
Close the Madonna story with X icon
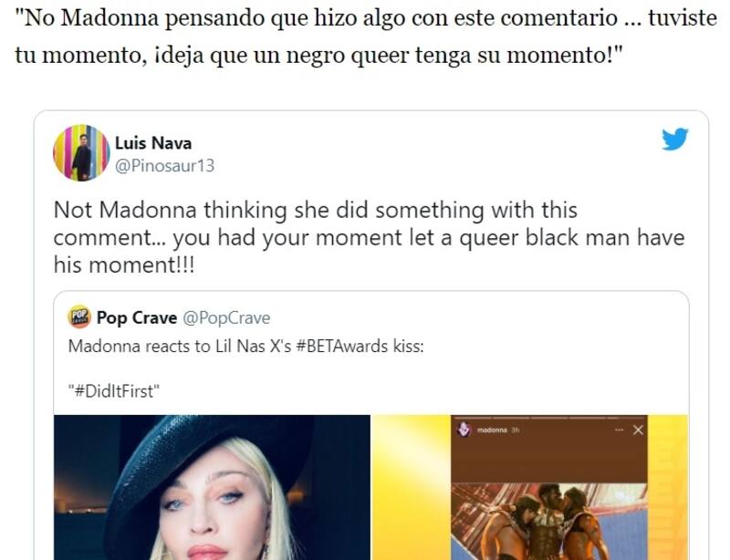point(638,430)
